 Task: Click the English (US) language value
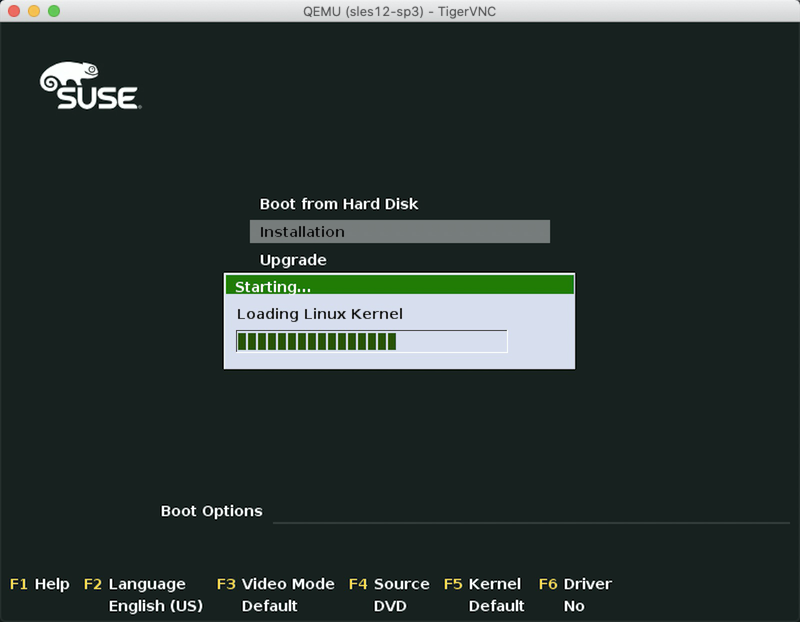point(155,606)
